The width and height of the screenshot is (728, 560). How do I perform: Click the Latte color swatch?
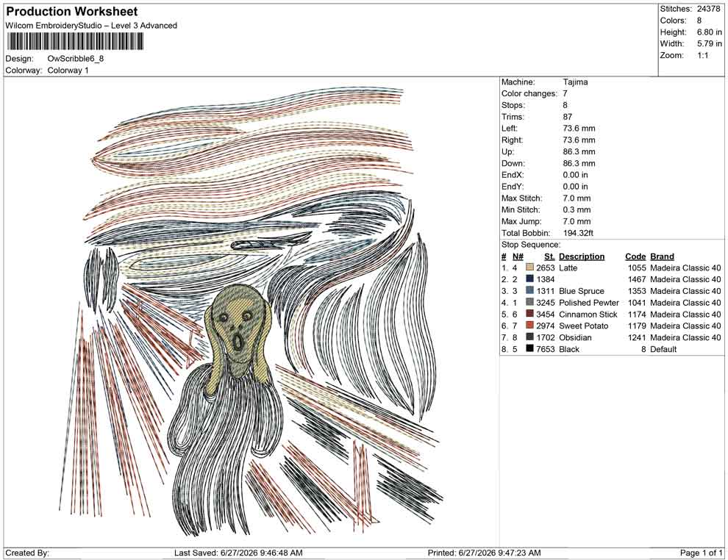[529, 268]
